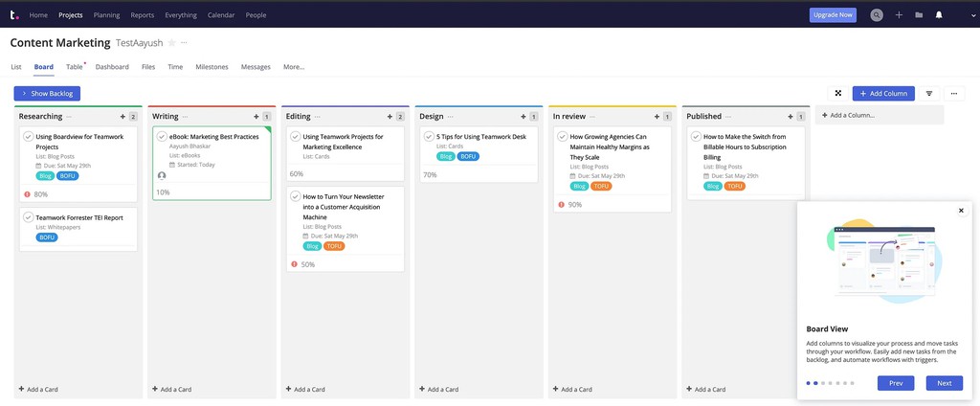
Task: Add card via plus in Editing header
Action: (x=390, y=117)
